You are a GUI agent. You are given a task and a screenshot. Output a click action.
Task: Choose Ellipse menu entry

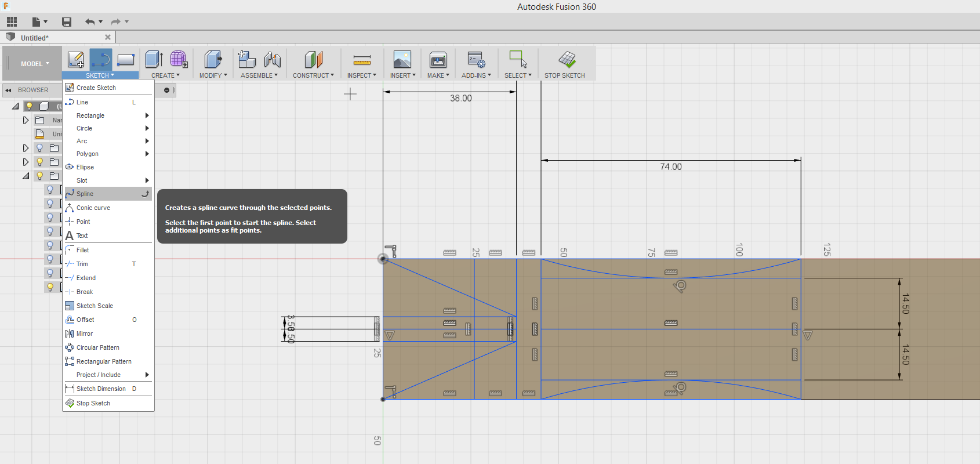(x=107, y=167)
